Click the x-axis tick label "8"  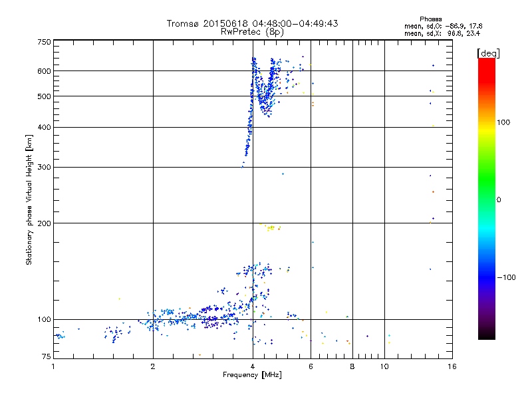[352, 366]
